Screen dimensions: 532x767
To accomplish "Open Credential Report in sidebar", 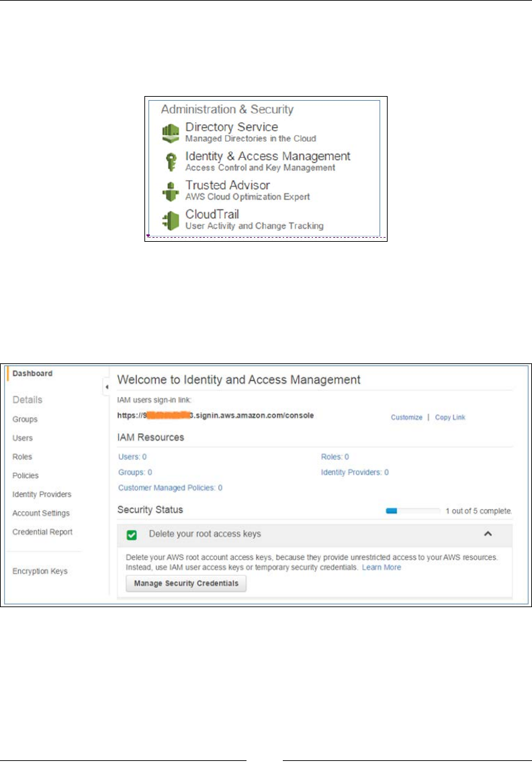I will [42, 532].
